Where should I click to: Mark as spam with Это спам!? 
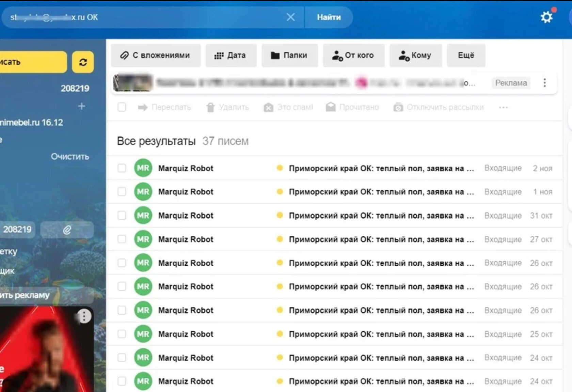288,107
